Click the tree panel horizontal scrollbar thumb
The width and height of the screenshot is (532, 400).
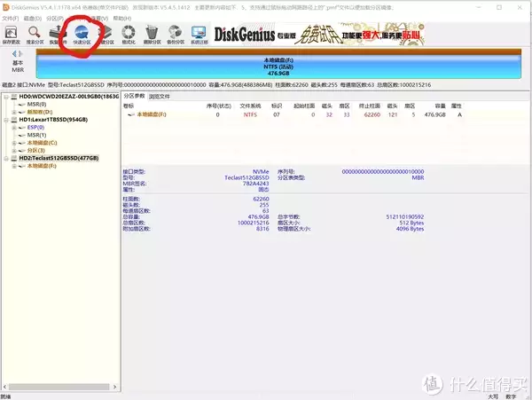pos(59,387)
